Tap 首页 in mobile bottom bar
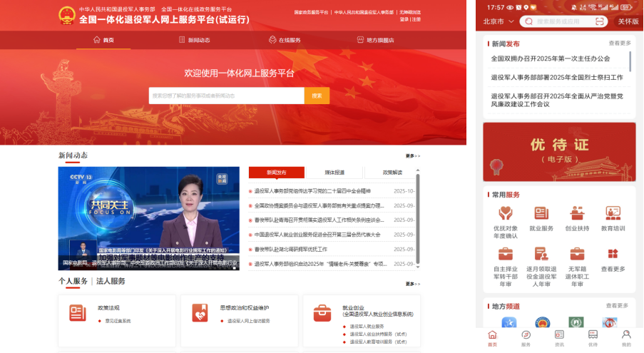 (x=492, y=339)
